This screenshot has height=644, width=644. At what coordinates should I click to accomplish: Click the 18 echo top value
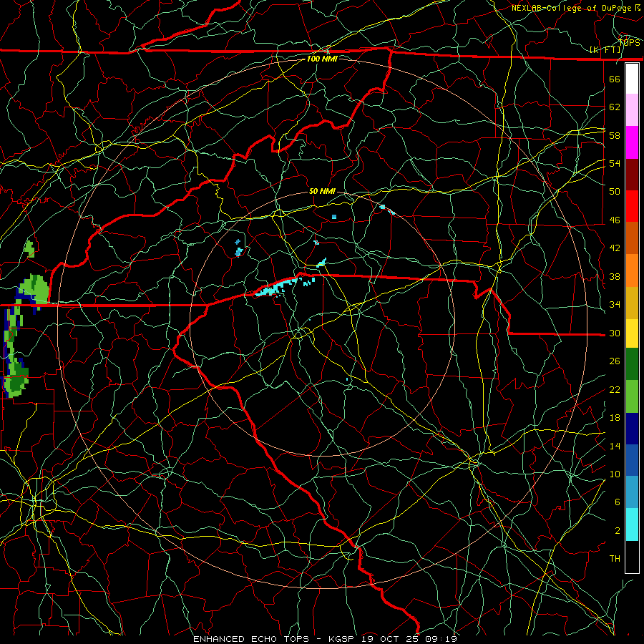[x=615, y=418]
